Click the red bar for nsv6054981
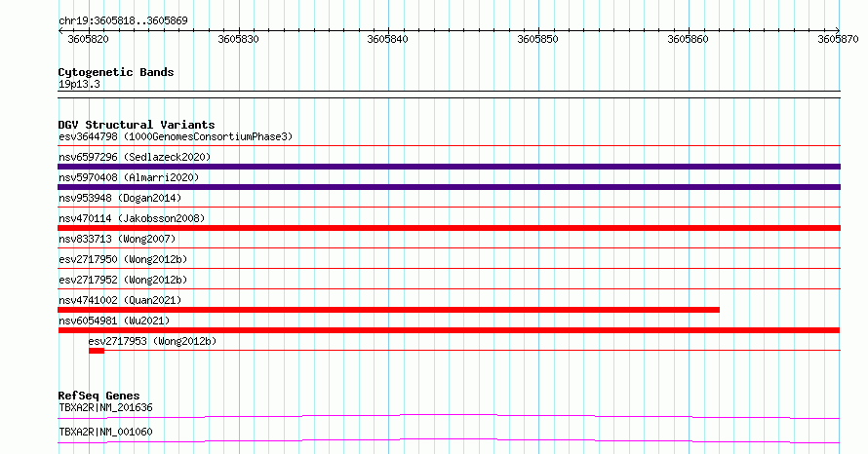The width and height of the screenshot is (868, 454). point(449,330)
